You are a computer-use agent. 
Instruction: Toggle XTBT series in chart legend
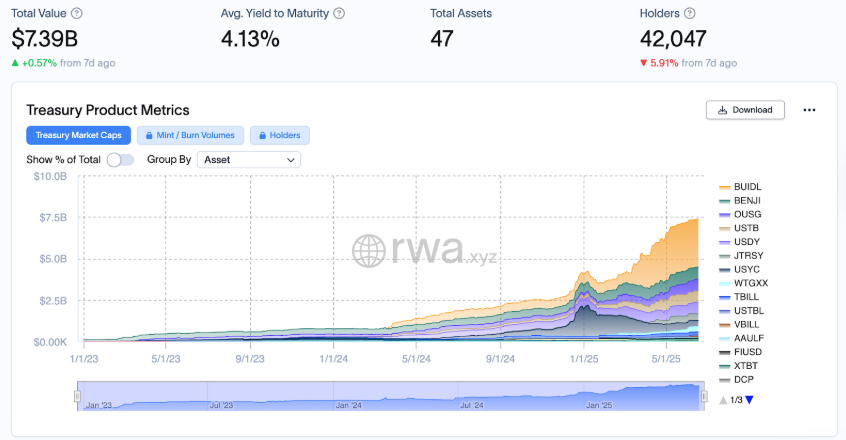click(739, 366)
